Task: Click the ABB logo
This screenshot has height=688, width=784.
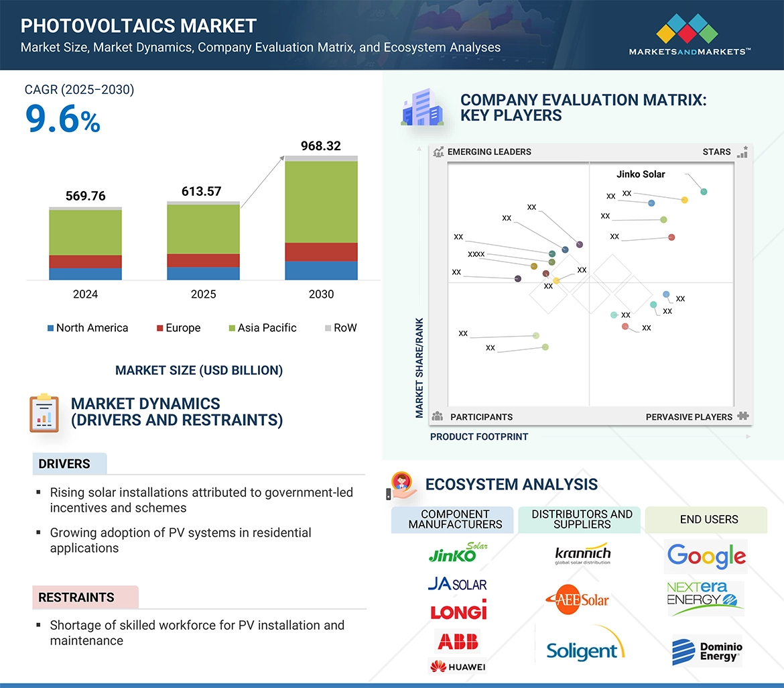Action: [x=458, y=641]
